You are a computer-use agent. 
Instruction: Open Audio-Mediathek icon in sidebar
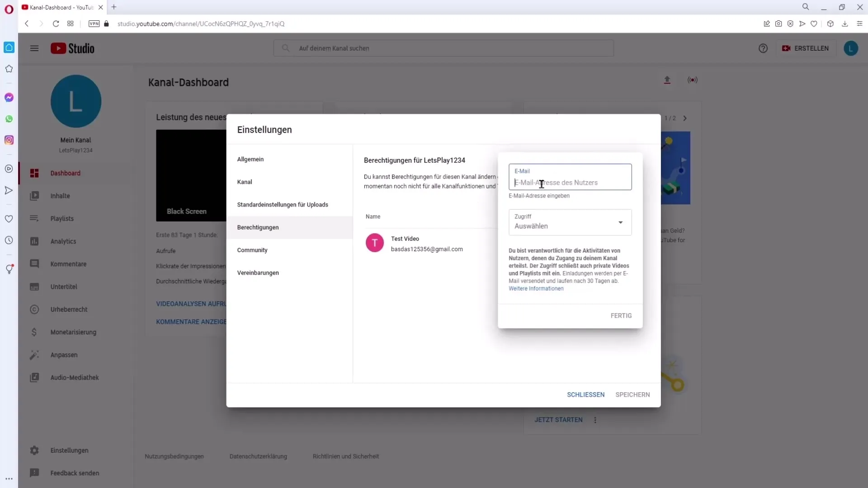[34, 377]
